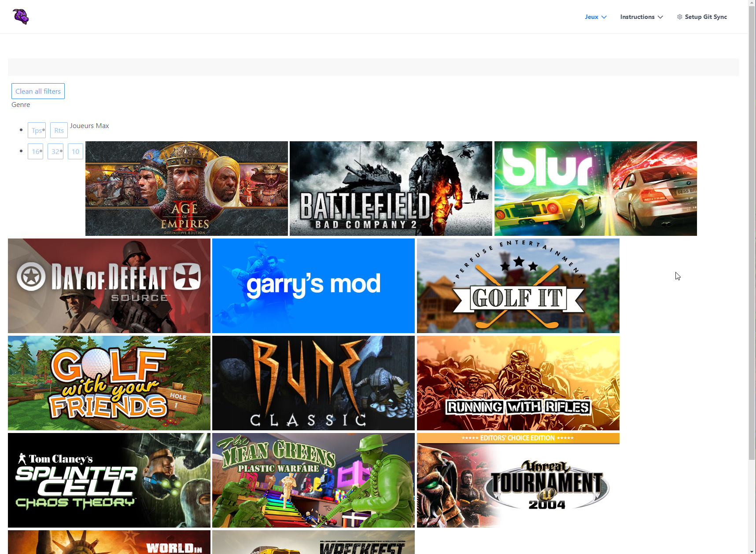Screen dimensions: 756x554
Task: Click the Genre filter label
Action: click(x=21, y=105)
